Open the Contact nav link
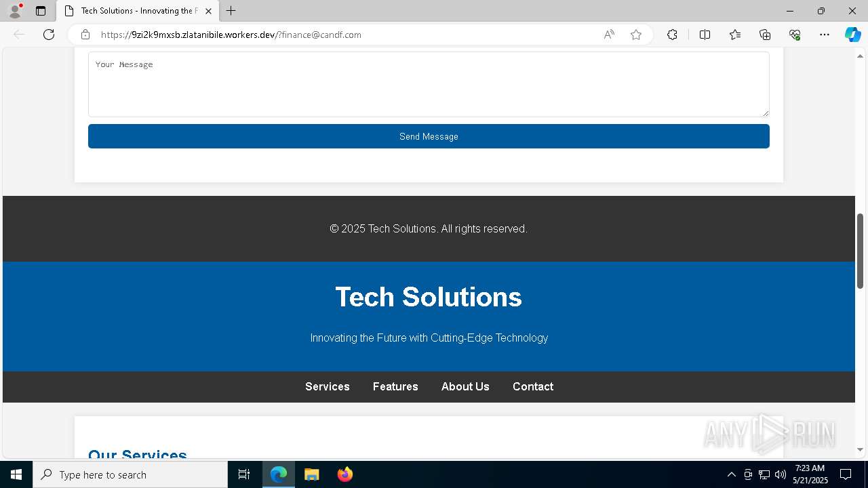The width and height of the screenshot is (868, 488). 533,386
